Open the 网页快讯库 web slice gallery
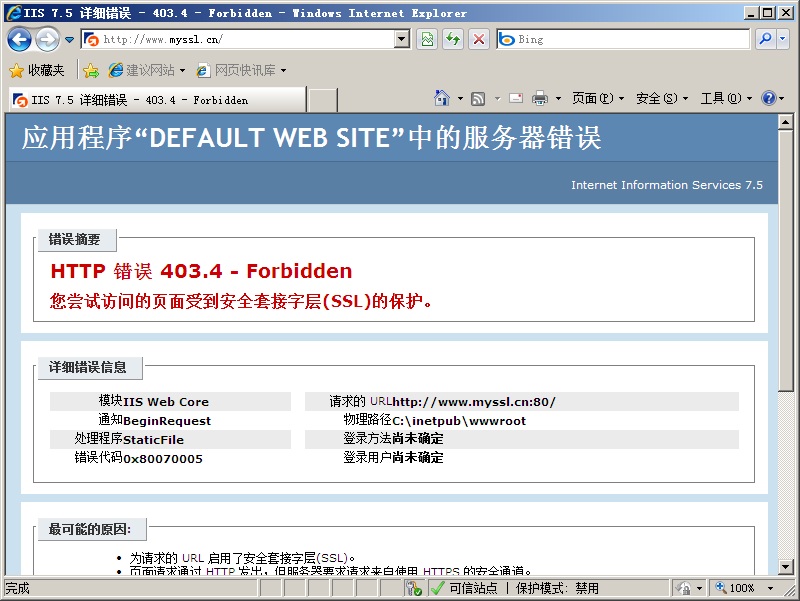 pos(241,70)
